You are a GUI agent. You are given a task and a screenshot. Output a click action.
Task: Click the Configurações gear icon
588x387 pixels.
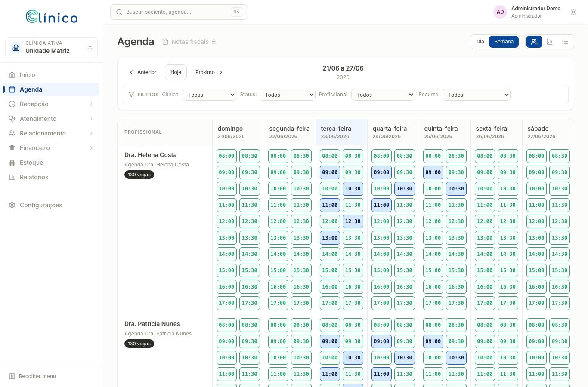[12, 205]
